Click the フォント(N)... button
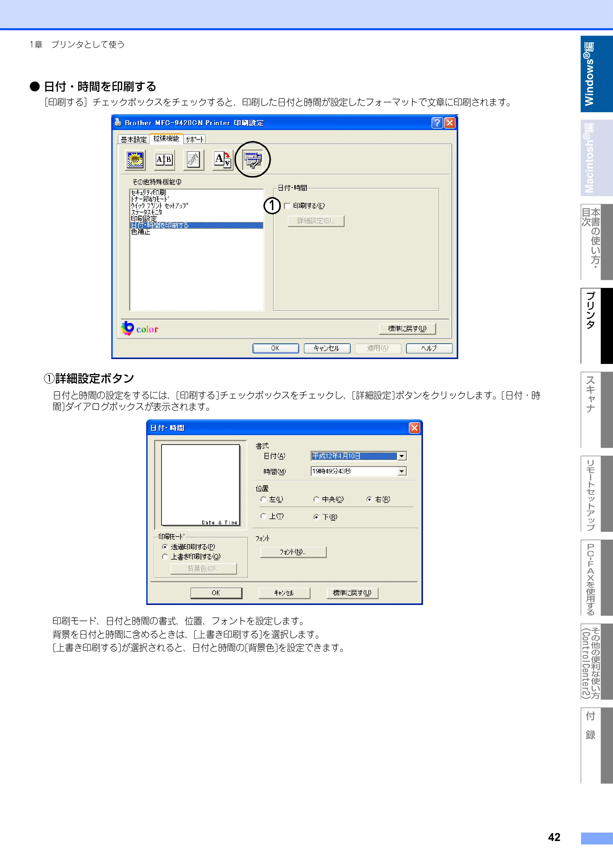Screen dimensions: 613x868 point(293,552)
